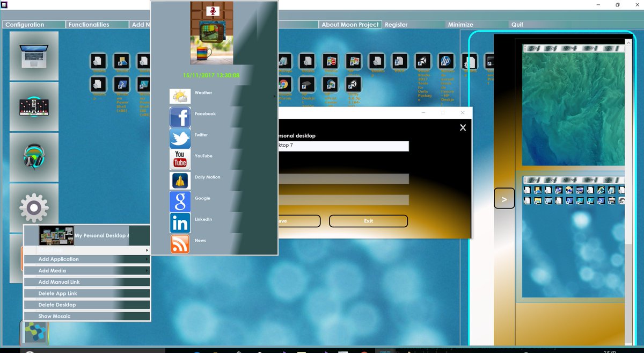This screenshot has height=353, width=644.
Task: Click the right arrow to expand the side panel
Action: coord(503,198)
